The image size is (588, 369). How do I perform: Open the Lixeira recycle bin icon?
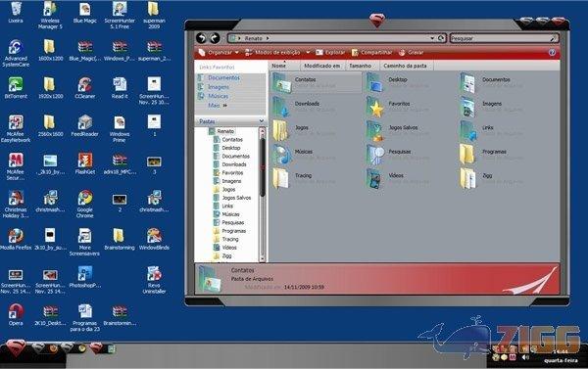(16, 12)
